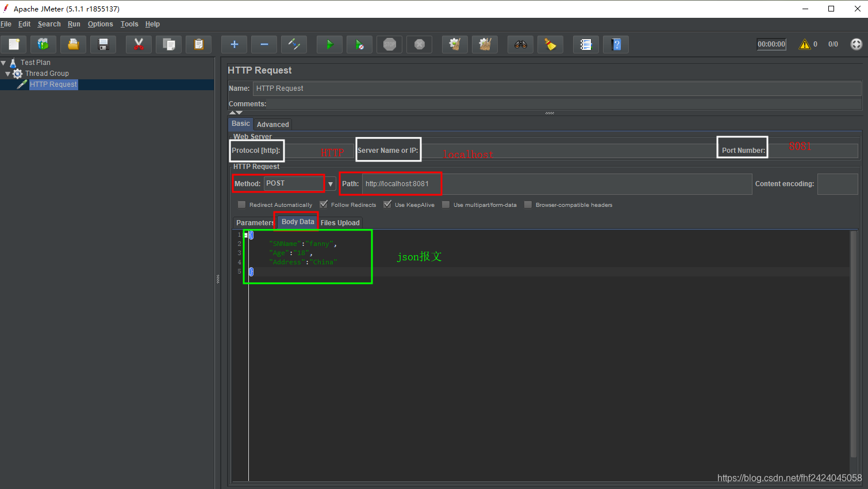Enable Use multipart/form-data checkbox

pyautogui.click(x=445, y=205)
